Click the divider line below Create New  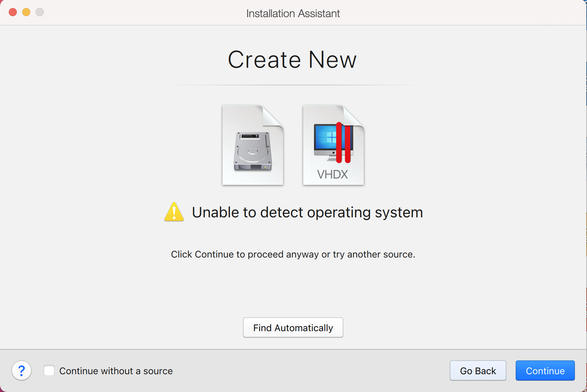[293, 85]
